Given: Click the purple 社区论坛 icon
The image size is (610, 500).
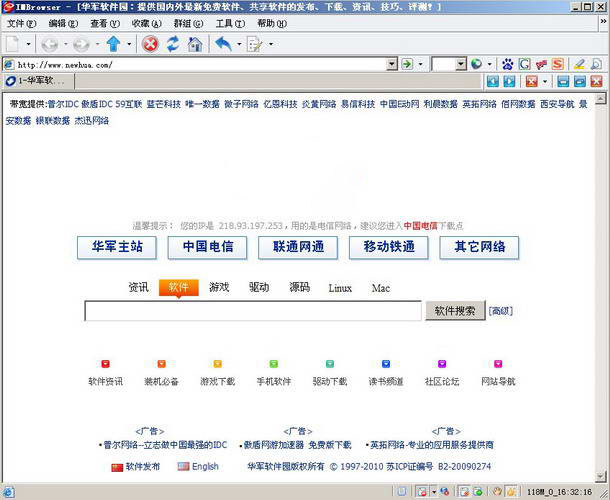Looking at the screenshot, I should (x=442, y=364).
